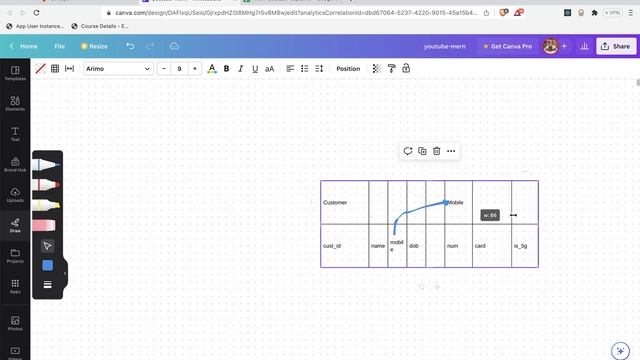Click the youtube-mern design title

coord(444,46)
